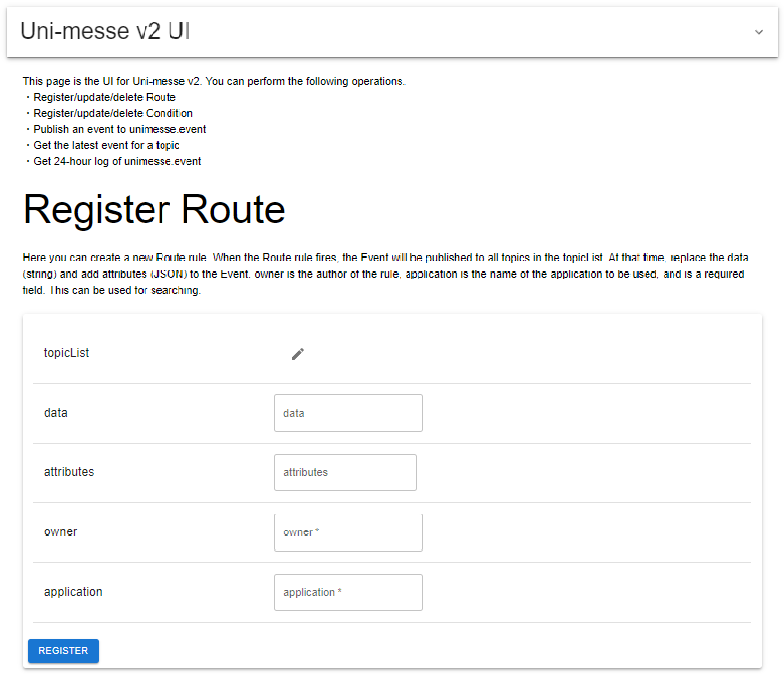Viewport: 784px width, 674px height.
Task: Click the topicList row label
Action: pyautogui.click(x=67, y=353)
